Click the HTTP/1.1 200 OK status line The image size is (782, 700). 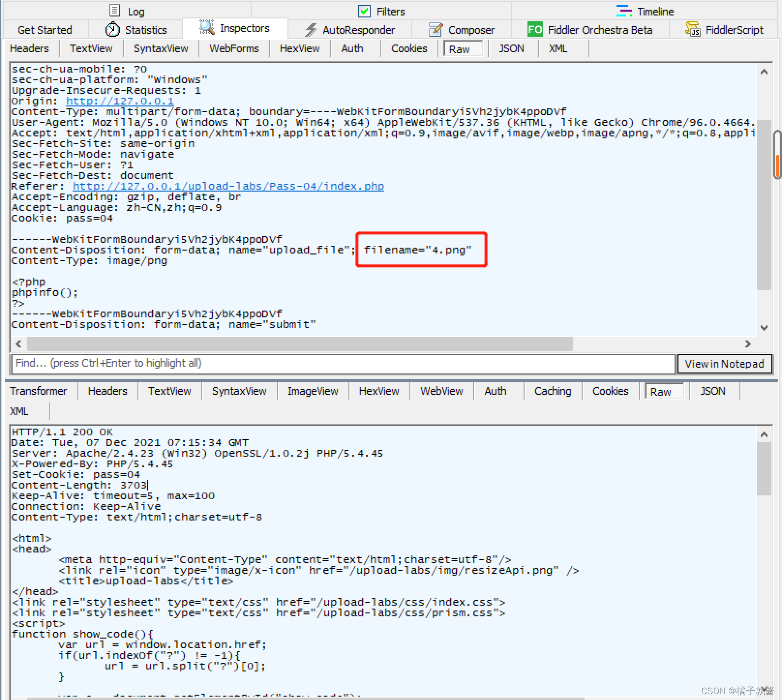point(62,432)
